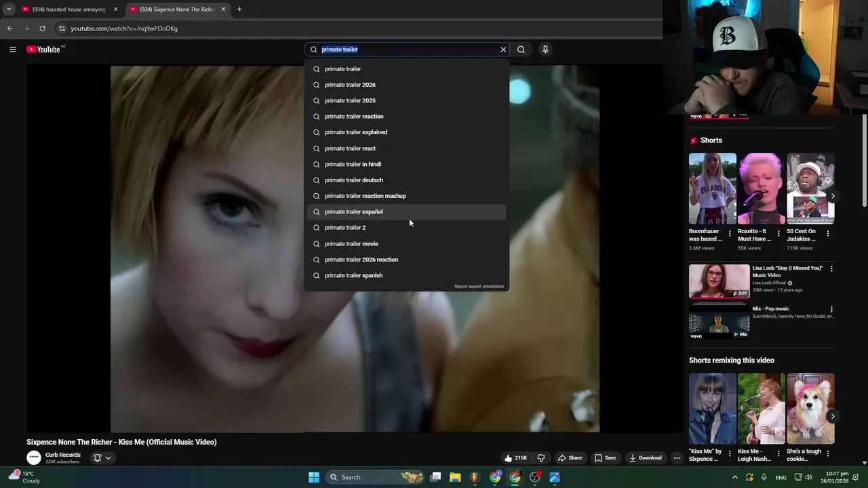Save the video to a playlist
This screenshot has width=868, height=488.
[x=605, y=458]
